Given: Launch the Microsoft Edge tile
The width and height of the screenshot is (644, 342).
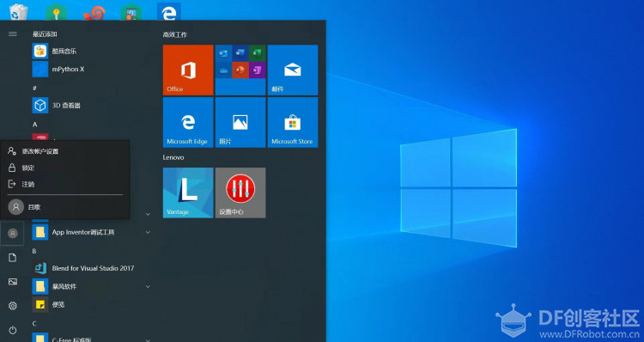Looking at the screenshot, I should [188, 122].
